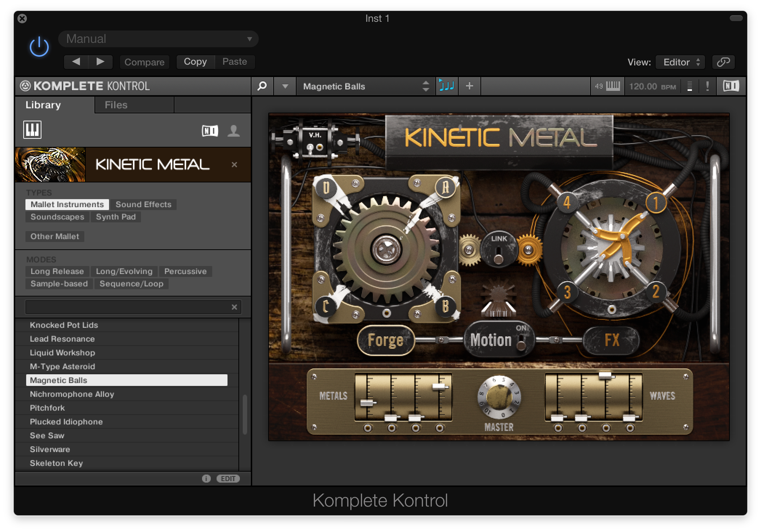
Task: Open the keyboard browser icon under Library tab
Action: click(33, 130)
